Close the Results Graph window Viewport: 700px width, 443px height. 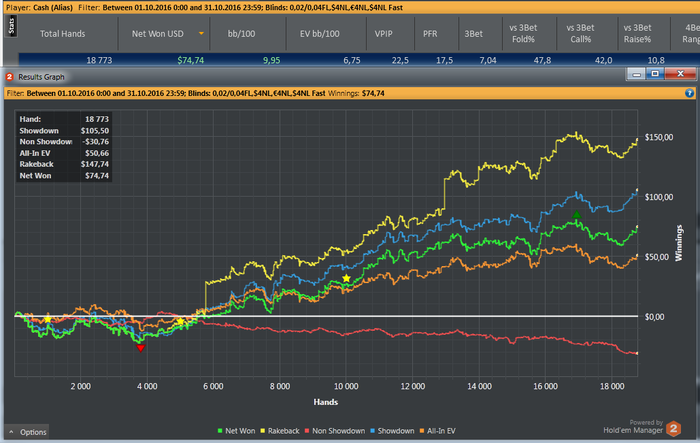pyautogui.click(x=680, y=74)
